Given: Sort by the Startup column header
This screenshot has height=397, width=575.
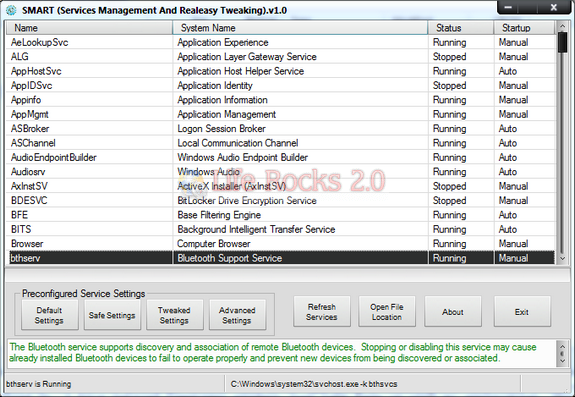Looking at the screenshot, I should click(524, 28).
